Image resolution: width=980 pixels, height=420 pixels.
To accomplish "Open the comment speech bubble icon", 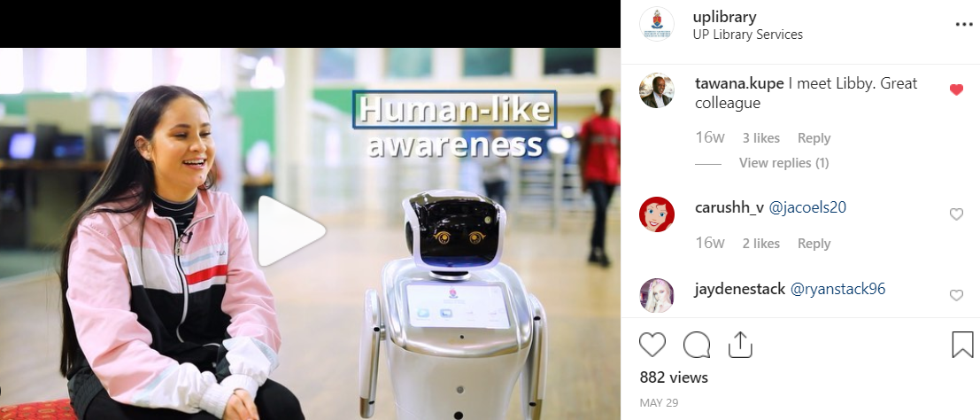I will coord(696,345).
